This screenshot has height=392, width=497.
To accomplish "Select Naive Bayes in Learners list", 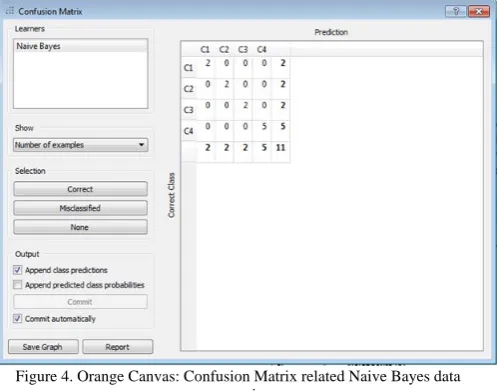I will (80, 46).
